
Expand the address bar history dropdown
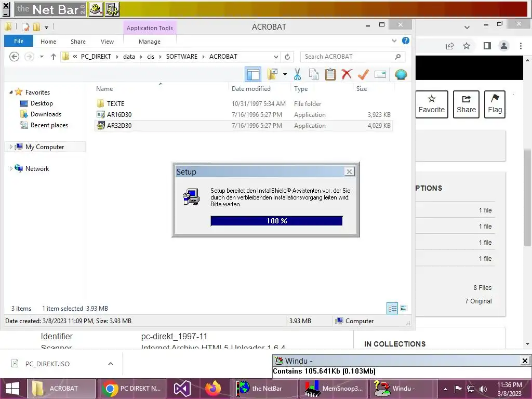(276, 57)
